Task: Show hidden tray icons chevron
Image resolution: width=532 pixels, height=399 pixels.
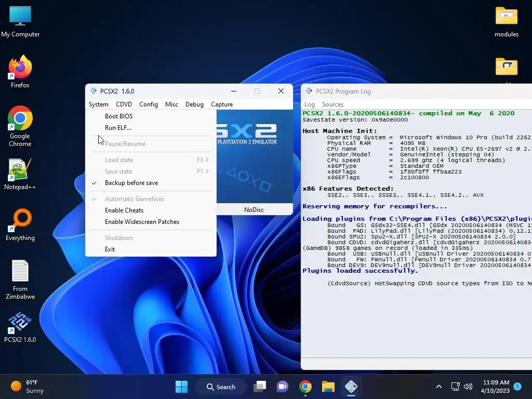Action: [438, 387]
